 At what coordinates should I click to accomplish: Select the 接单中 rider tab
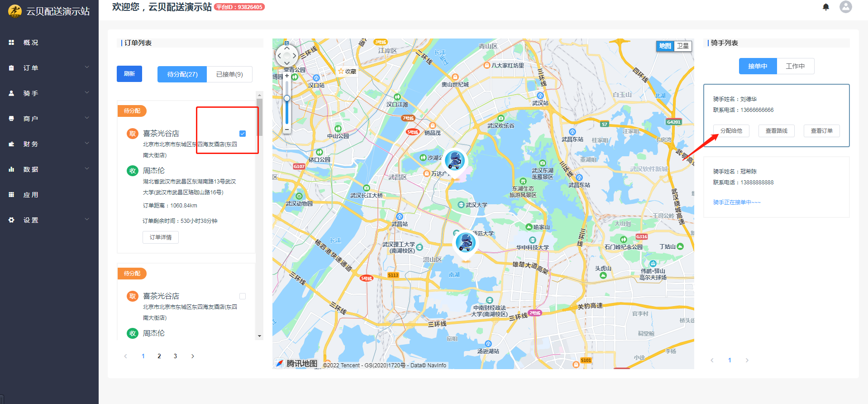point(758,66)
